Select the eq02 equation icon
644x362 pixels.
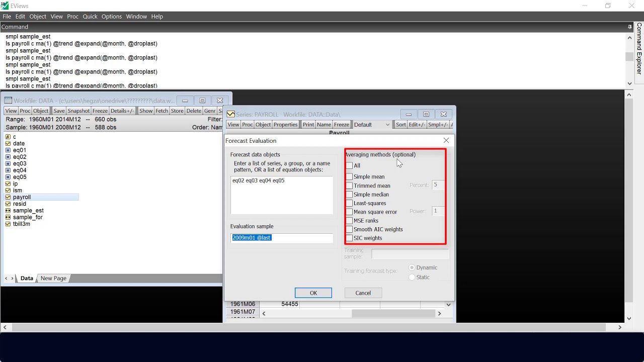point(8,157)
